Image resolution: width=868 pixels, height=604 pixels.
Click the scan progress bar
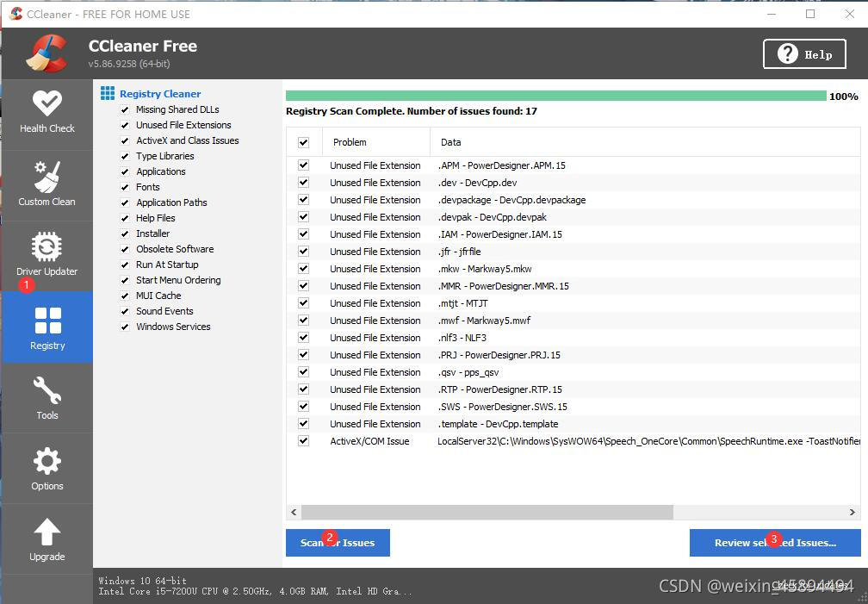[555, 96]
